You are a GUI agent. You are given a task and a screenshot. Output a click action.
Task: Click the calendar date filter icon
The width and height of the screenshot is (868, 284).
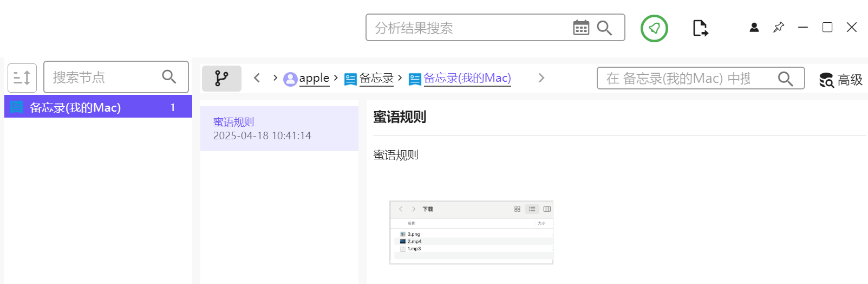click(580, 28)
